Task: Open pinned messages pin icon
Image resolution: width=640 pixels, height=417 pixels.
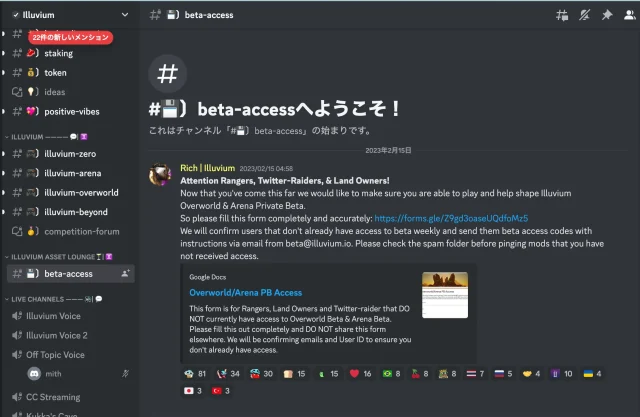Action: [x=607, y=15]
